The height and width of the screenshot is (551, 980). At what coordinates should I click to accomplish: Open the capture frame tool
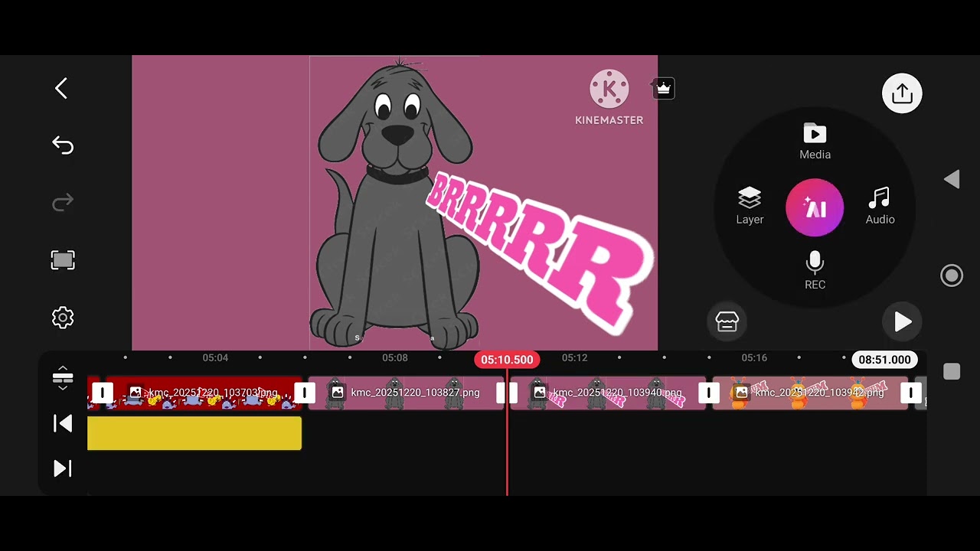point(63,260)
